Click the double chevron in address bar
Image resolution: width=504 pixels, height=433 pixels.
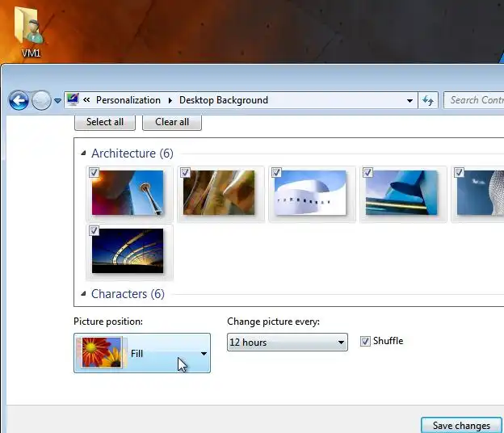(x=86, y=100)
